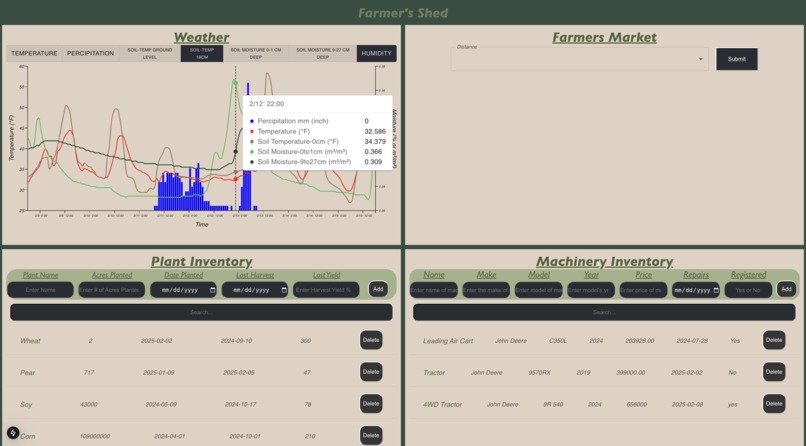Delete the Pear plant row
Screen dimensions: 806x446
tap(371, 372)
